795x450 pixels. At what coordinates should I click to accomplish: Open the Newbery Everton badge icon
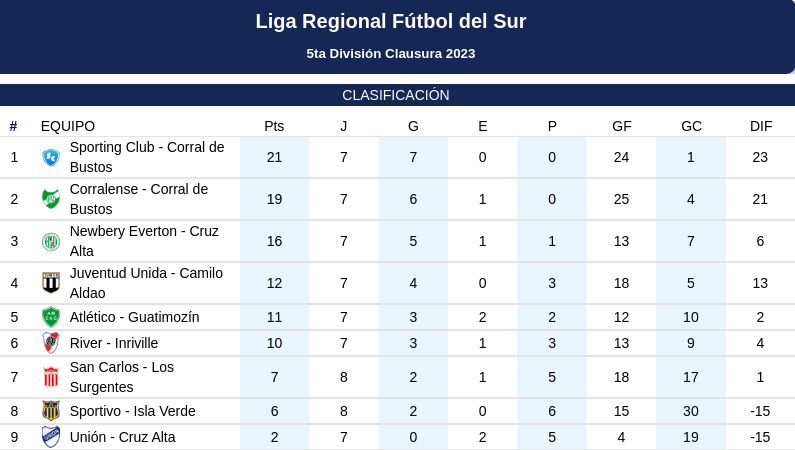coord(51,241)
